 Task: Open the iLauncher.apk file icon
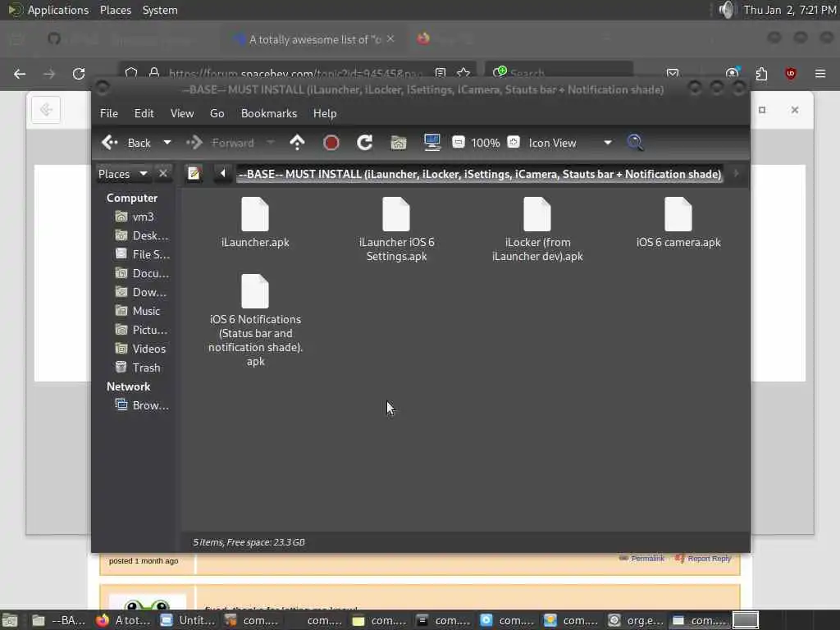[x=255, y=214]
